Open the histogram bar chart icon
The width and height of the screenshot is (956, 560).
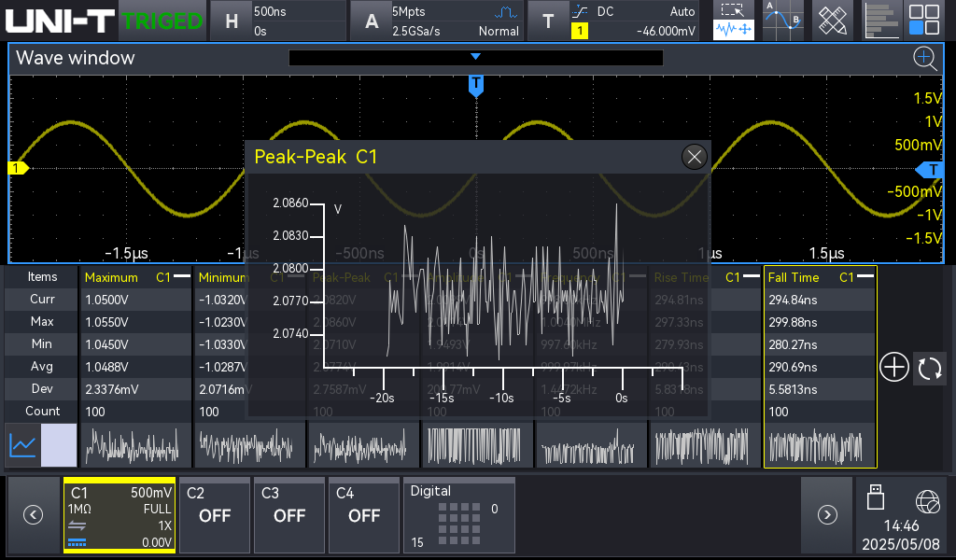[880, 21]
